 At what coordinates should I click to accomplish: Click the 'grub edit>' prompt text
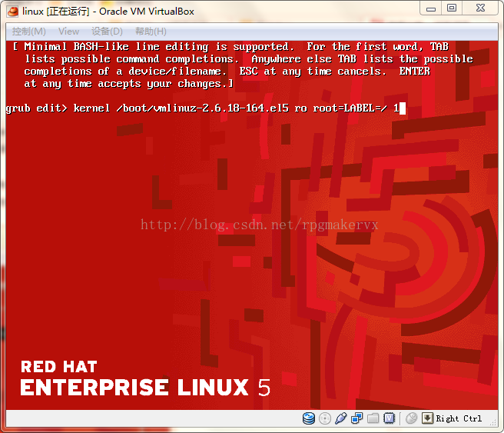pyautogui.click(x=37, y=108)
